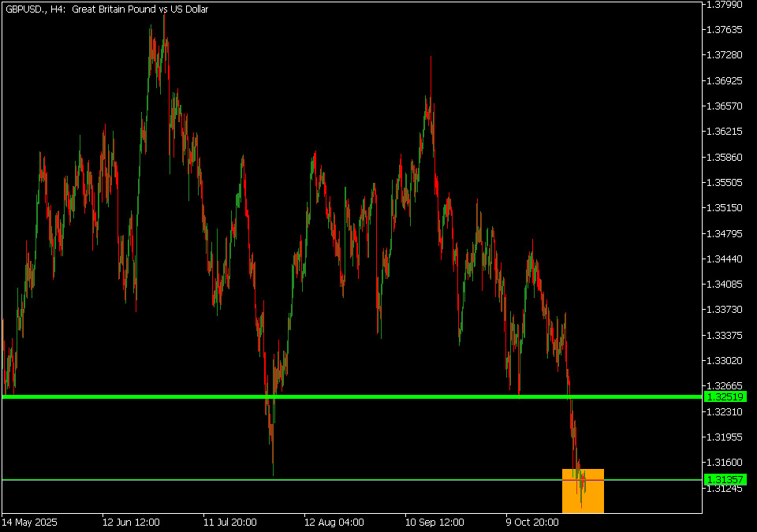Image resolution: width=757 pixels, height=532 pixels.
Task: Click the 1.37280 price scale label
Action: coord(725,55)
